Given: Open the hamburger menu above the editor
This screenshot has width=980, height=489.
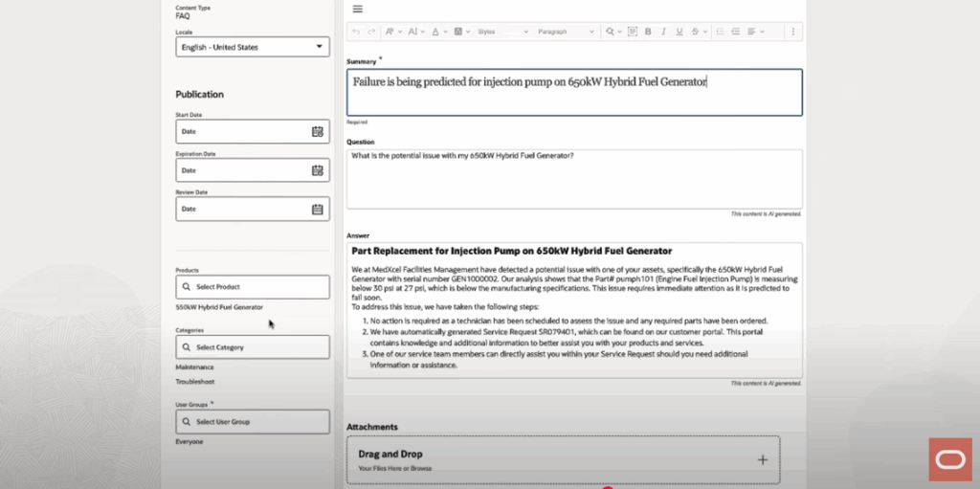Looking at the screenshot, I should [358, 9].
